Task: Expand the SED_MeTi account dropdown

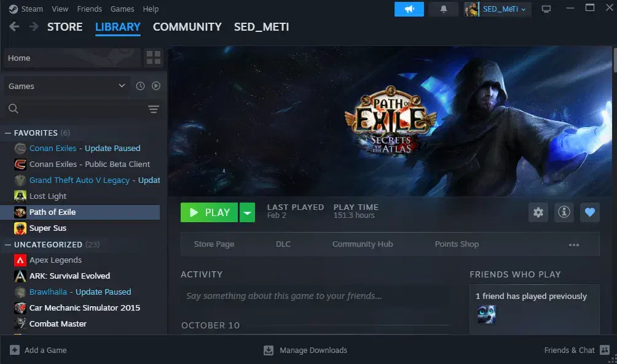Action: click(x=524, y=9)
